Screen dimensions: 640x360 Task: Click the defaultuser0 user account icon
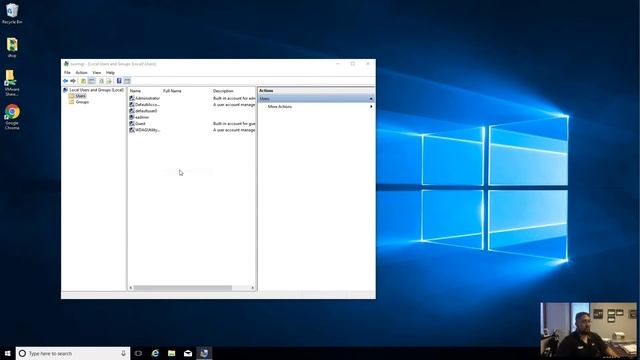pyautogui.click(x=132, y=111)
